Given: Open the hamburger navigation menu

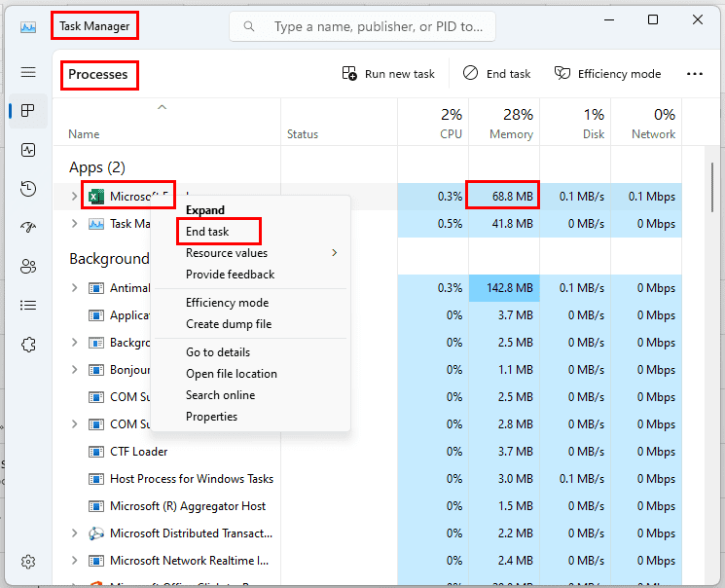Looking at the screenshot, I should pyautogui.click(x=28, y=72).
